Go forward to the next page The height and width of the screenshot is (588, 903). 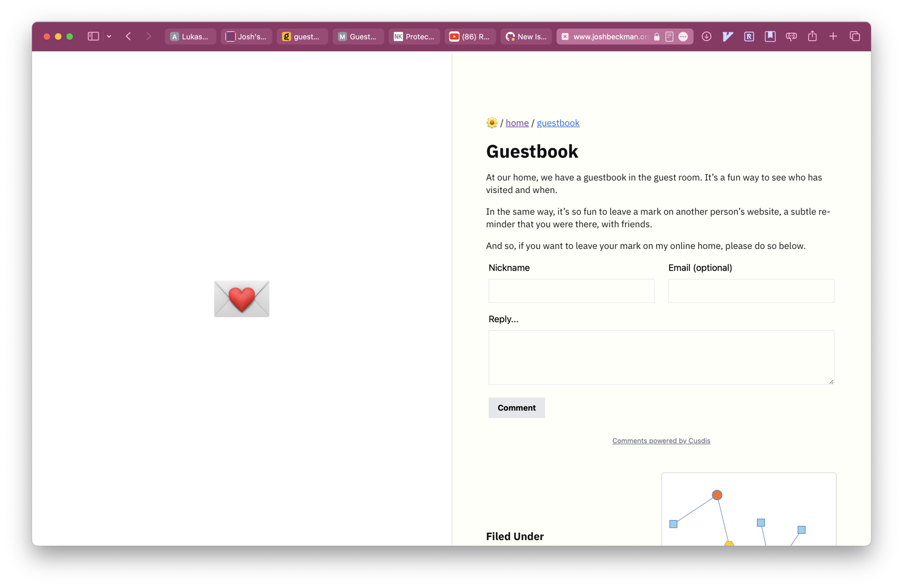(149, 37)
